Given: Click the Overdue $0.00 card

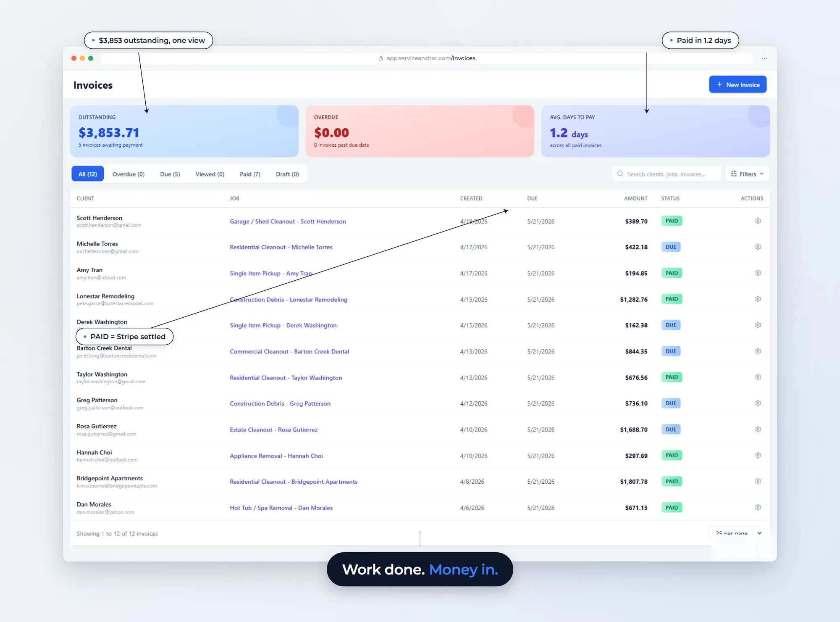Looking at the screenshot, I should click(x=420, y=131).
